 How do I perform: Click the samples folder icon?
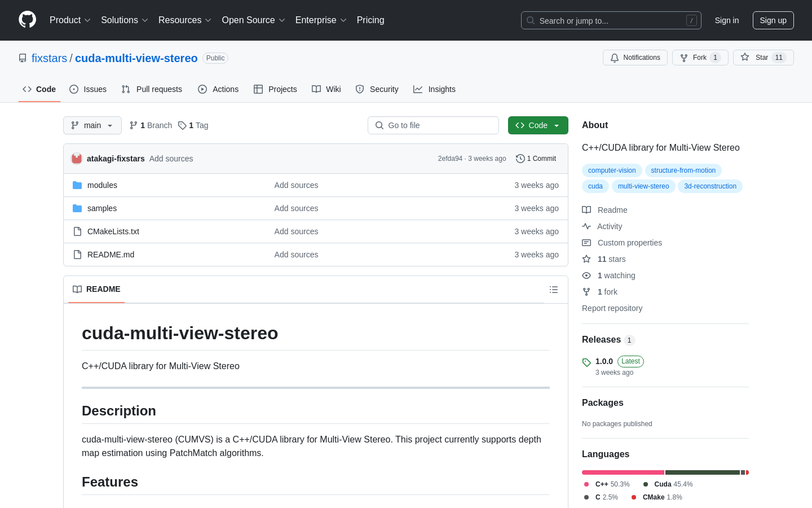pos(77,208)
